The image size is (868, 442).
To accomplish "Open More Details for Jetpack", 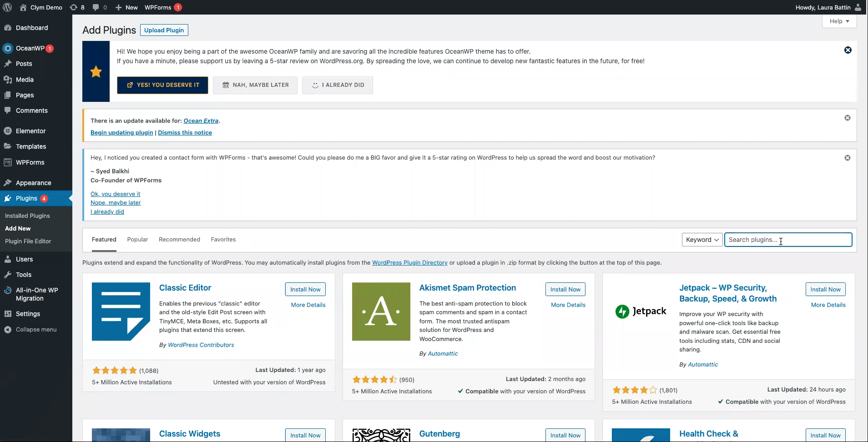I will pos(828,305).
